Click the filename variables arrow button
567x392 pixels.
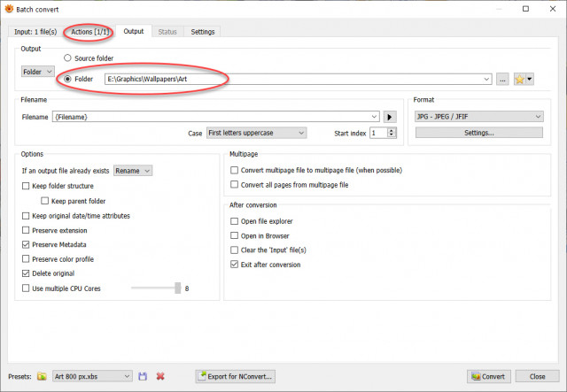390,117
